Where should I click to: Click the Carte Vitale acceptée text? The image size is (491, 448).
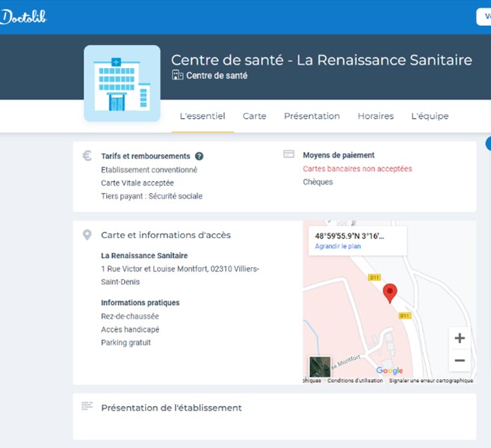coord(138,183)
